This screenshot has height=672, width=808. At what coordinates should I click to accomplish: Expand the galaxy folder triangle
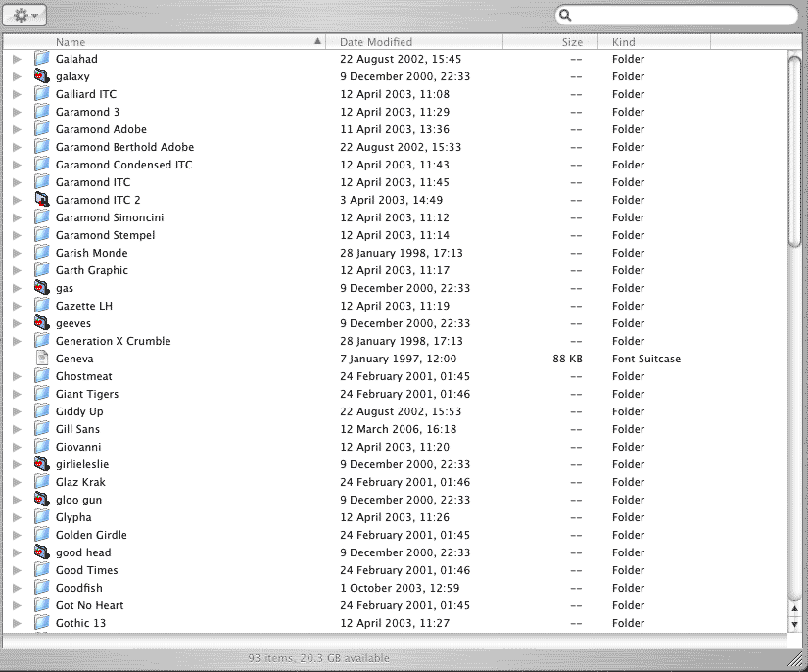tap(17, 76)
